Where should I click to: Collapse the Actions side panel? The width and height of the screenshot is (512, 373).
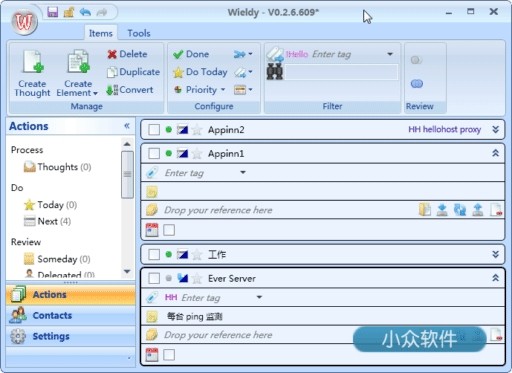(x=127, y=126)
